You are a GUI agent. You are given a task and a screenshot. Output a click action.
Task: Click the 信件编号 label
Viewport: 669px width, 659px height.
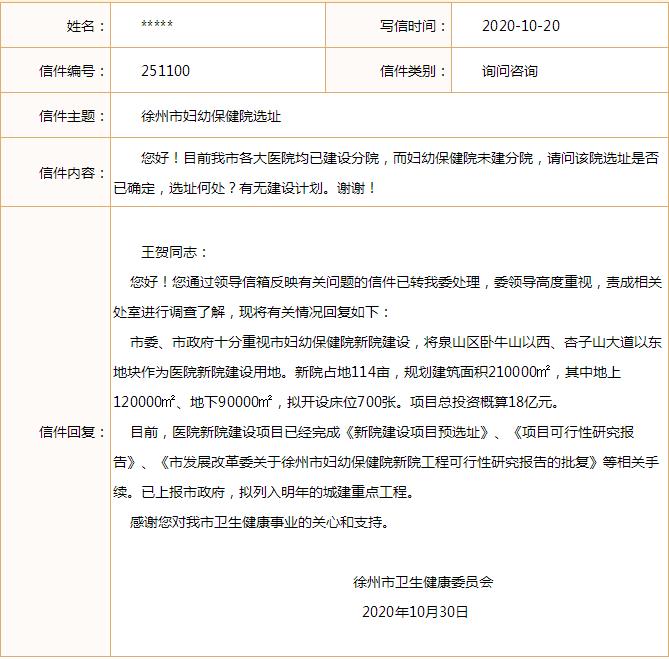(x=72, y=71)
